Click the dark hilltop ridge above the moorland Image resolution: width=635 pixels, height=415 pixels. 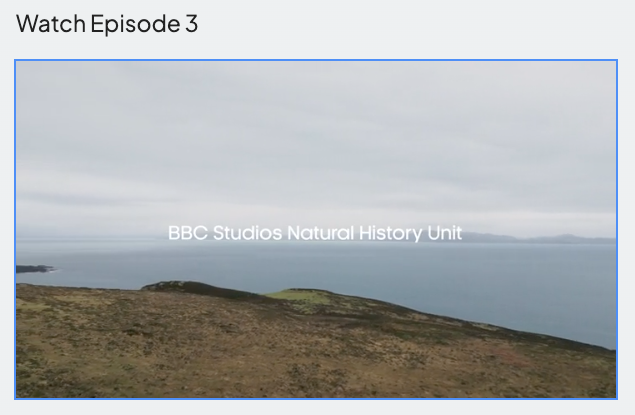pyautogui.click(x=198, y=288)
